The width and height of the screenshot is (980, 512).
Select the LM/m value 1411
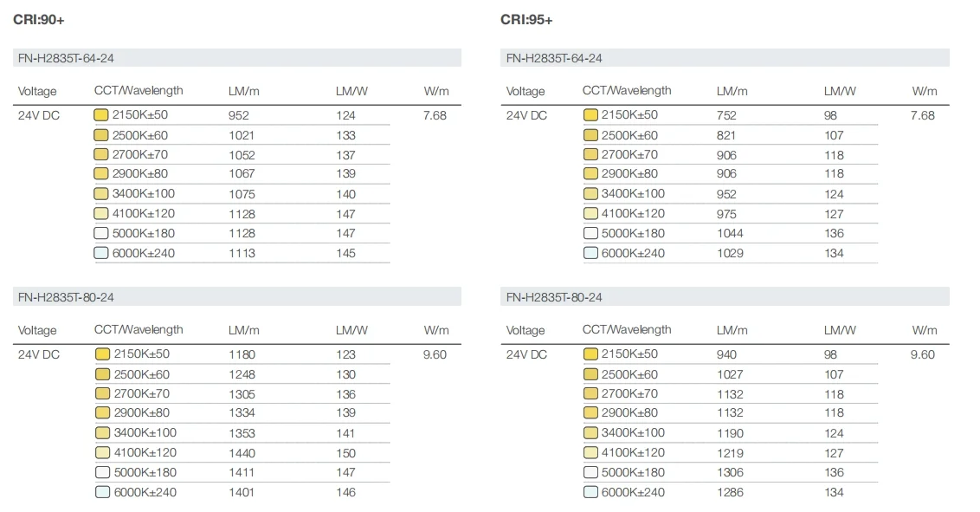pos(242,472)
